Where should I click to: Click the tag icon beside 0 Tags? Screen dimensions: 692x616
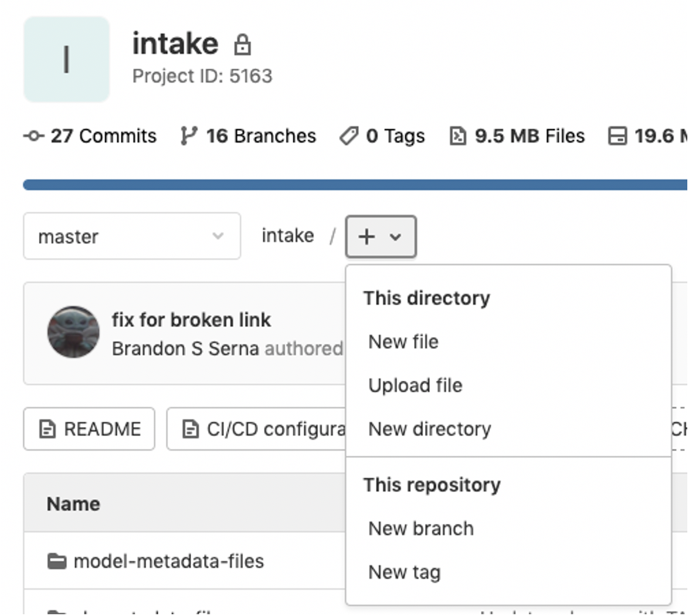coord(348,136)
